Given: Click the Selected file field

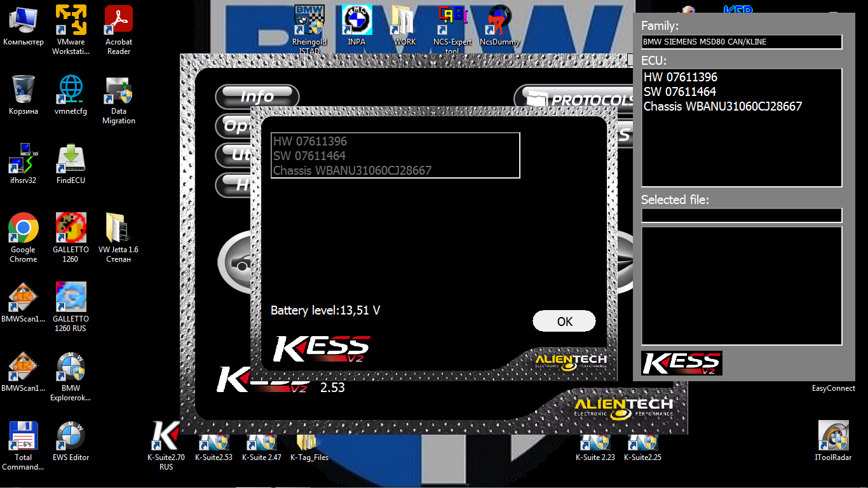Looking at the screenshot, I should [x=742, y=215].
